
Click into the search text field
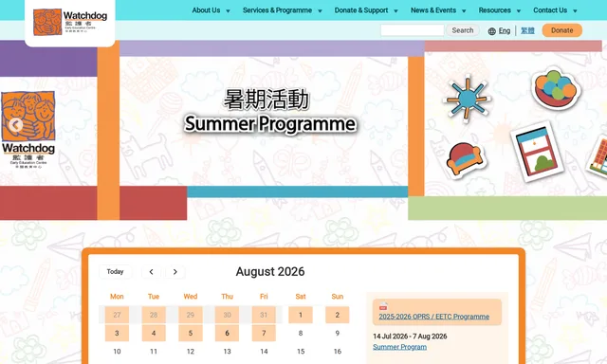[x=413, y=30]
